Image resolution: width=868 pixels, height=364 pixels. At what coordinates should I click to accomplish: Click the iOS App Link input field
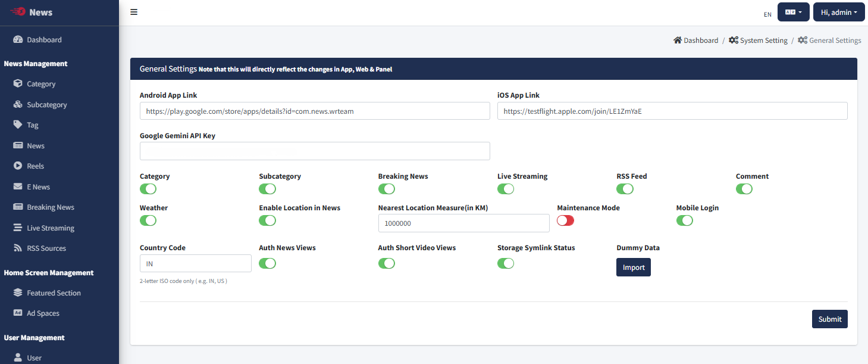click(x=672, y=111)
